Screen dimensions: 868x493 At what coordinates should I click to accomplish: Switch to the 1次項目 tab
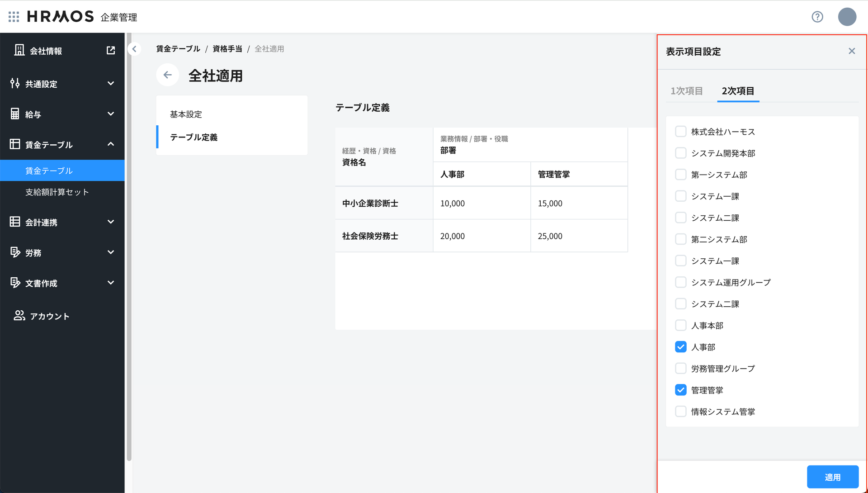pyautogui.click(x=686, y=91)
